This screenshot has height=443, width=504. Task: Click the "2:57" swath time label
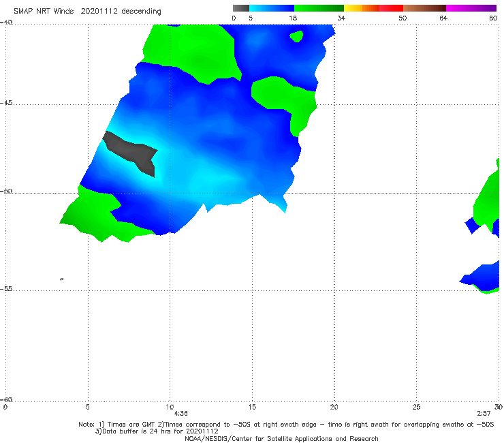coord(484,414)
